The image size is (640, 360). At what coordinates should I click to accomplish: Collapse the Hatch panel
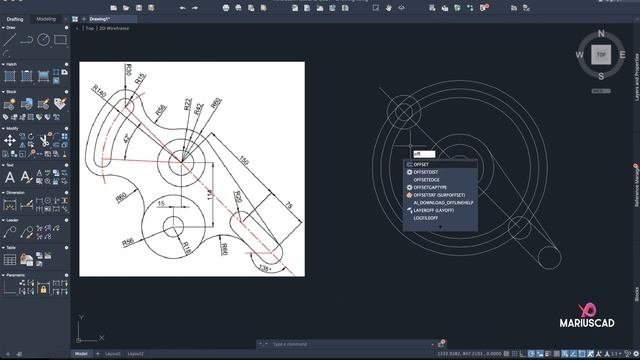coord(3,64)
